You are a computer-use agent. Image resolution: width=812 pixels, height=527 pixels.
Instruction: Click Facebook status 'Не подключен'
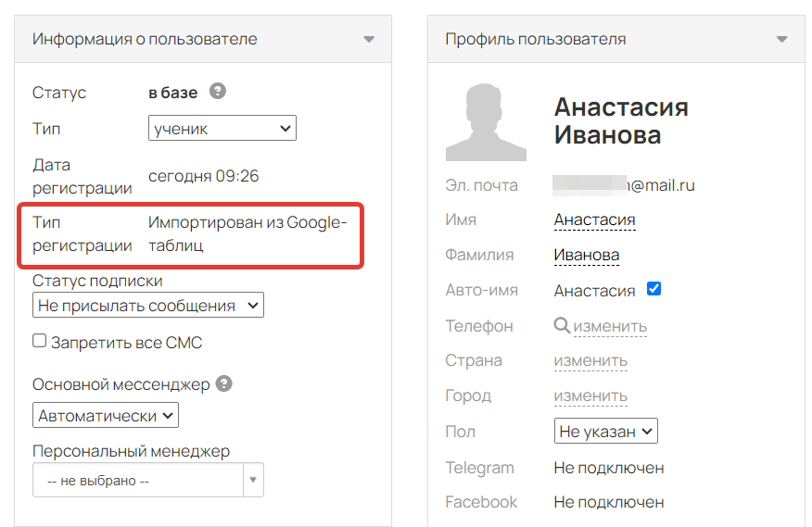(609, 502)
